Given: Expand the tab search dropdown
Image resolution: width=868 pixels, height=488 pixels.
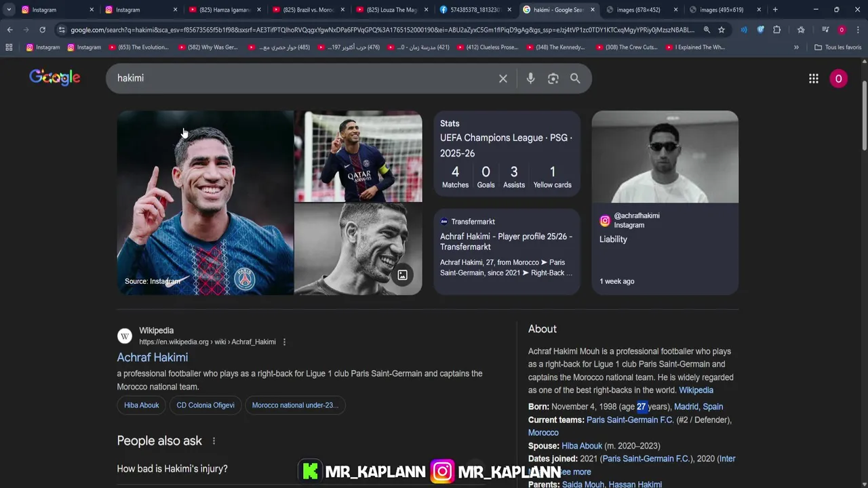Looking at the screenshot, I should (x=9, y=9).
